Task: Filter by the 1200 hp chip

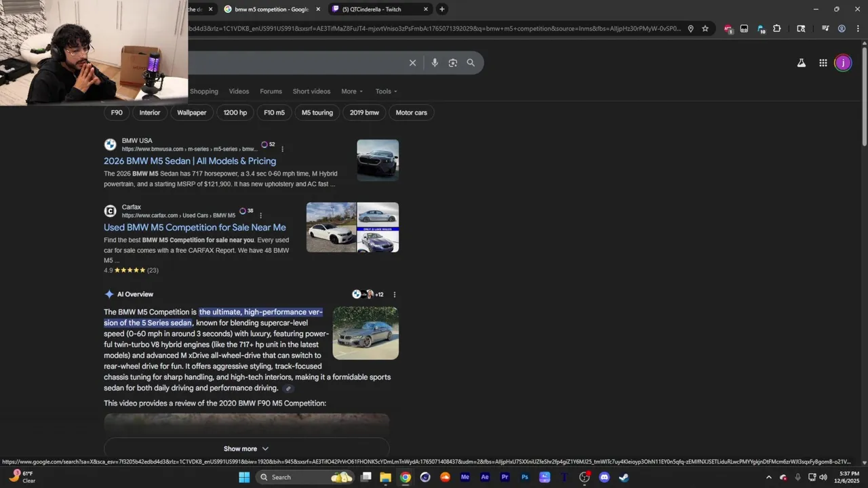Action: pos(235,113)
